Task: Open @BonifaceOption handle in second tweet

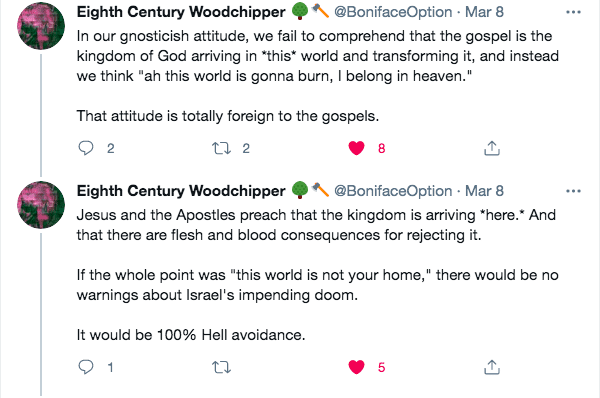Action: pyautogui.click(x=393, y=191)
